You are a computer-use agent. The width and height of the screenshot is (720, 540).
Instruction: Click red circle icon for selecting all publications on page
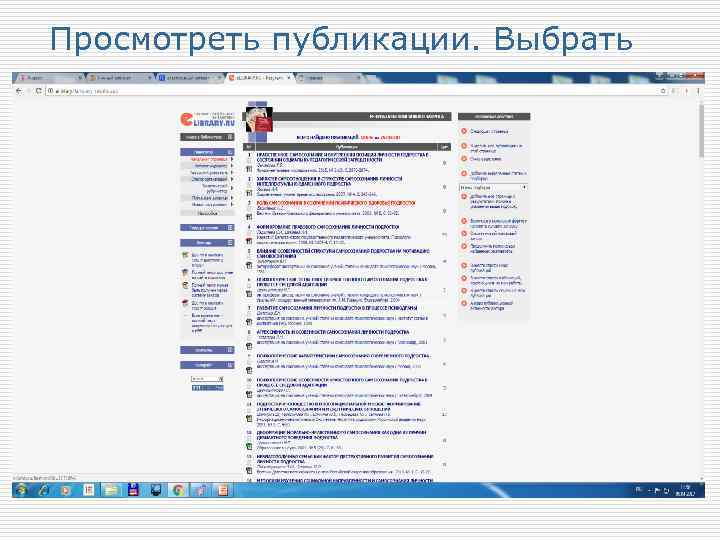(x=464, y=146)
